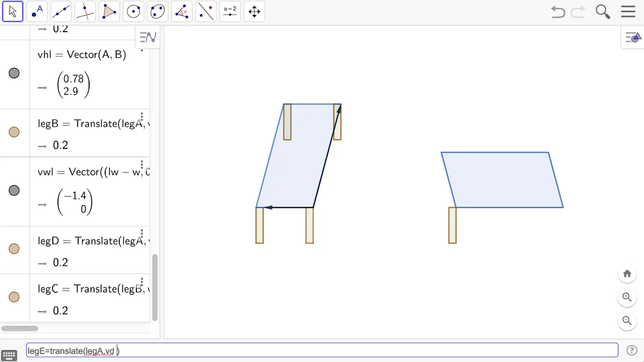Viewport: 644px width, 362px height.
Task: Select the Reflect about Line tool
Action: 206,12
